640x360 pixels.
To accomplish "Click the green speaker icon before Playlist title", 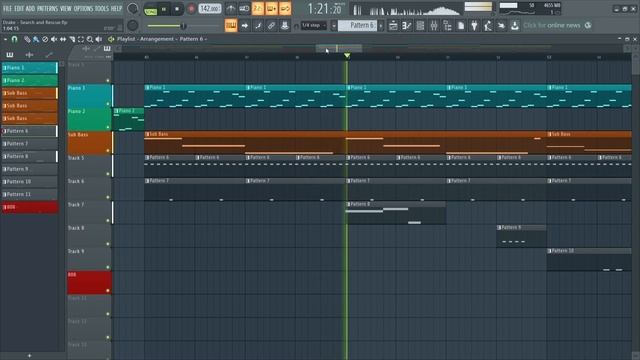I will click(111, 39).
